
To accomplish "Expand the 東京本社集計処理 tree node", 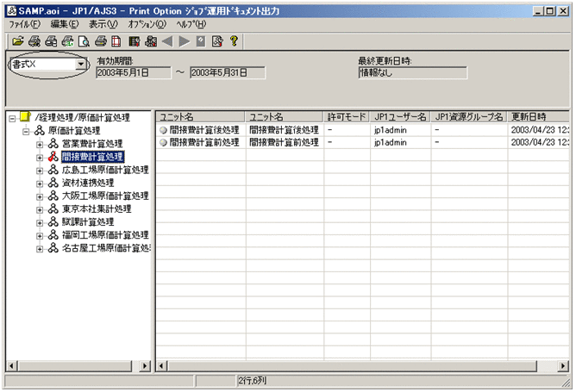I will [x=40, y=208].
